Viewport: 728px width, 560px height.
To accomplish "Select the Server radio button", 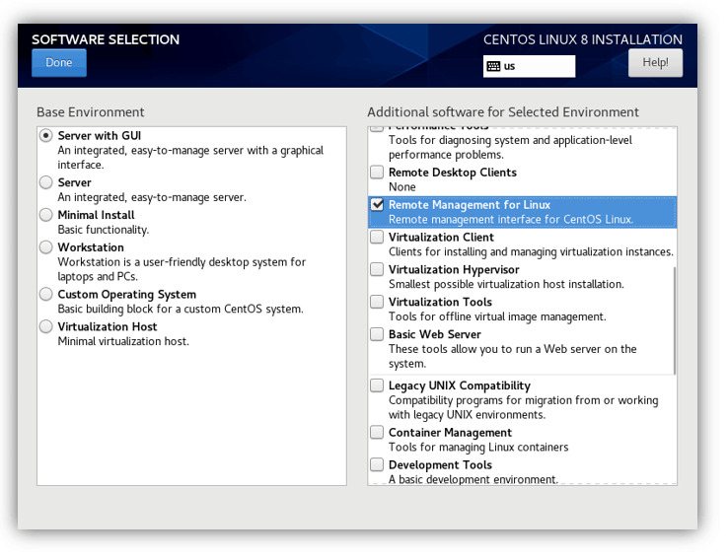I will tap(46, 182).
